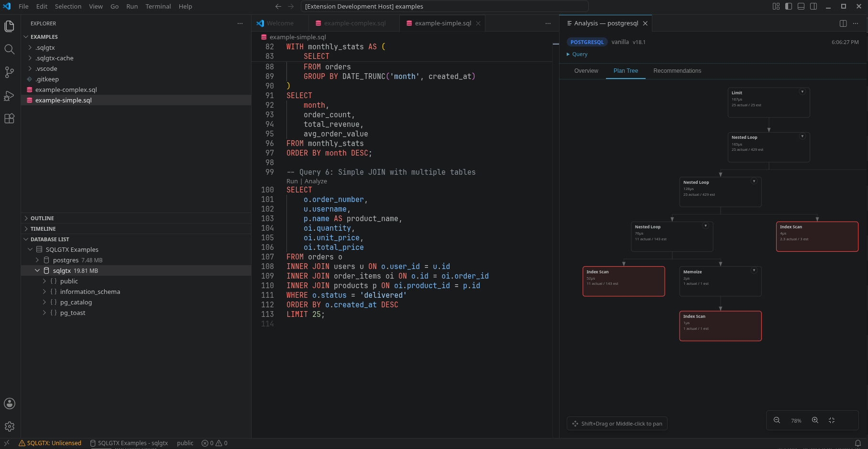868x449 pixels.
Task: Open the Extensions view
Action: 9,118
